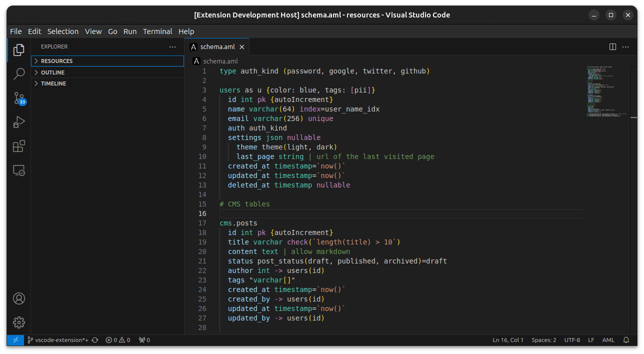
Task: Select the schema.aml editor tab
Action: coord(217,47)
